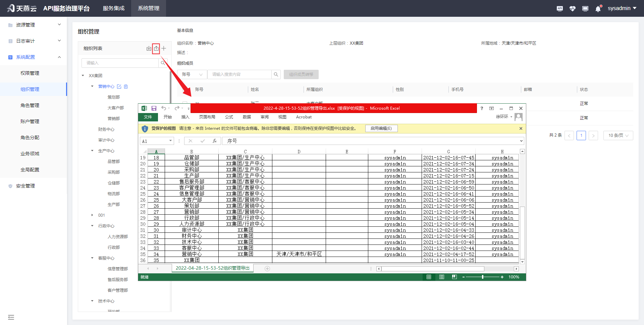Click the organization list search input field
Image resolution: width=644 pixels, height=325 pixels.
(120, 63)
